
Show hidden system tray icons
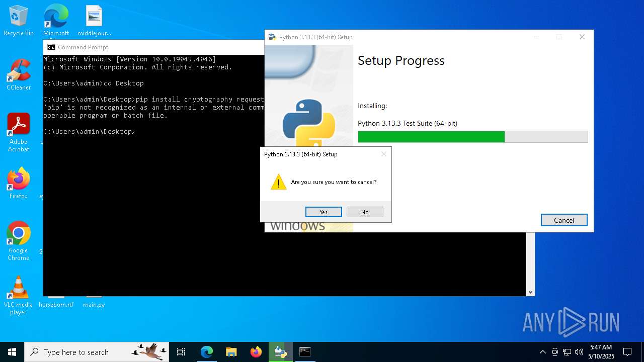[x=542, y=352]
